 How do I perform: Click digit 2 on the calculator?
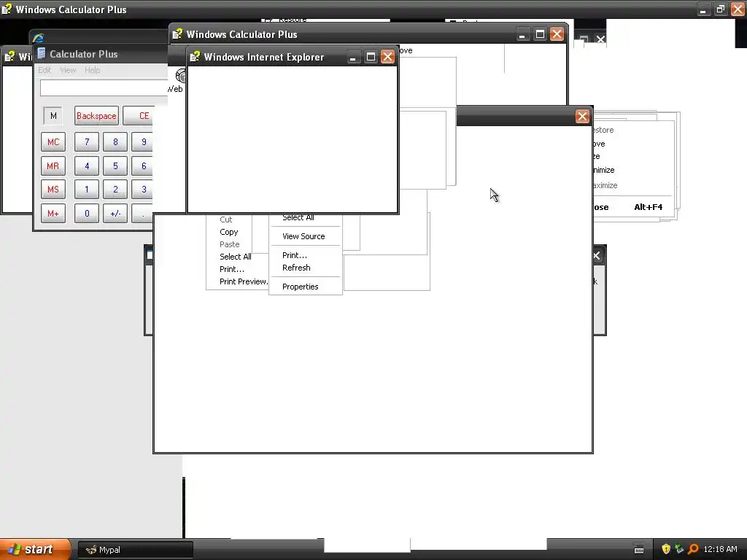tap(115, 190)
